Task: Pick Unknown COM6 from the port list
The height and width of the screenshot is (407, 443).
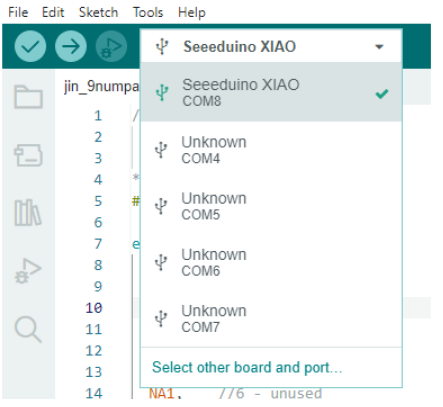Action: (x=271, y=263)
